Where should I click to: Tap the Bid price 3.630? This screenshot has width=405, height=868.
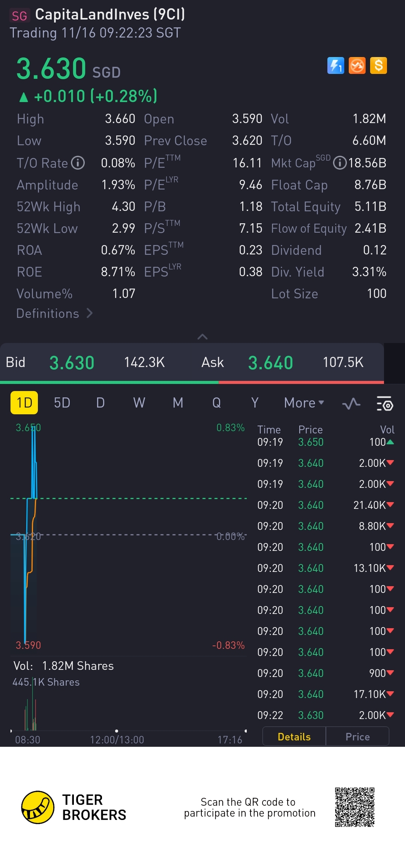(x=72, y=363)
